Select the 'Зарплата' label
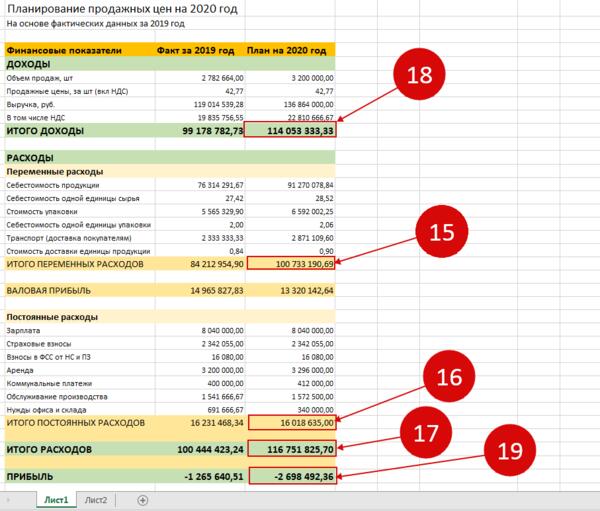 pos(23,330)
